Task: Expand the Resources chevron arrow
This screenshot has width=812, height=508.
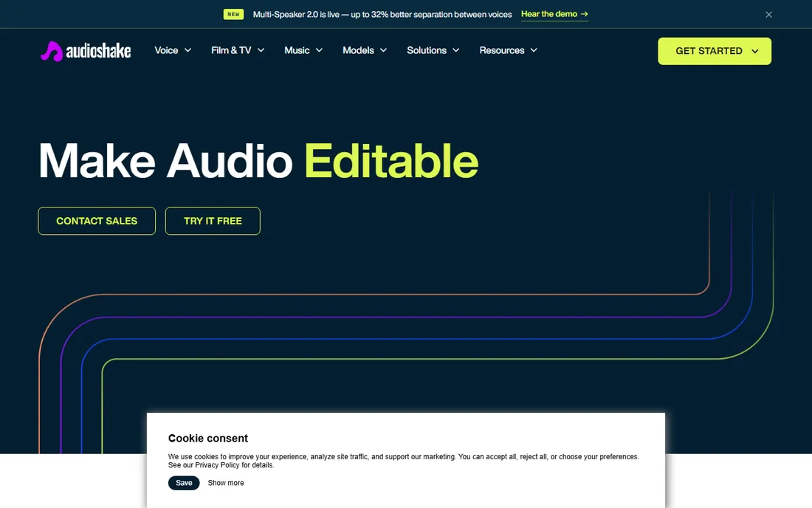Action: pyautogui.click(x=534, y=50)
